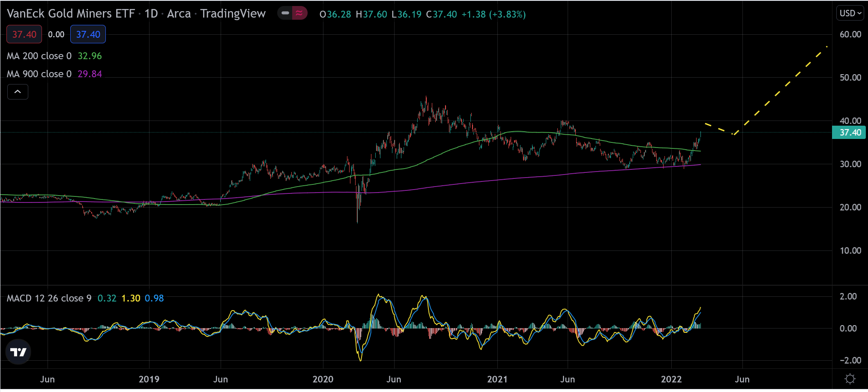Click the price change +1.38 (+3.83%) text
Screen dimensions: 868x392
coord(494,14)
